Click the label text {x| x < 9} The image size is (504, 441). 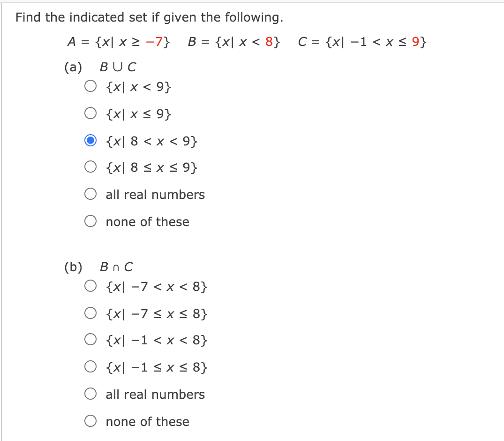coord(138,86)
